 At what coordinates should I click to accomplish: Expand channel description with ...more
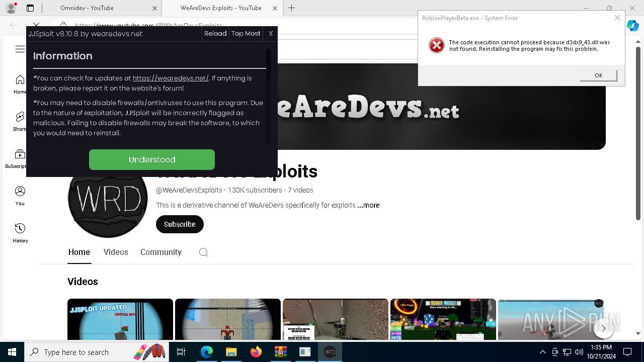(368, 205)
